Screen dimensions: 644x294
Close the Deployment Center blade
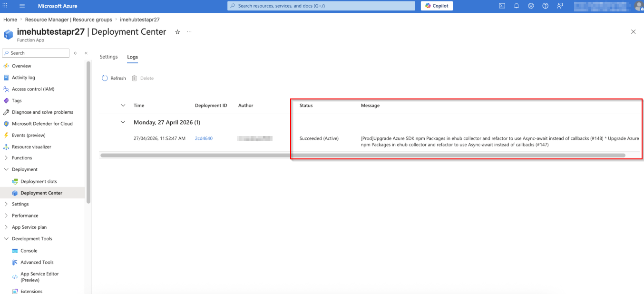pos(633,32)
